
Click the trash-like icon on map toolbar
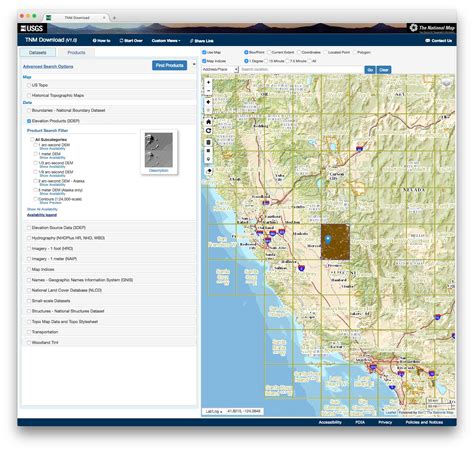tap(209, 142)
